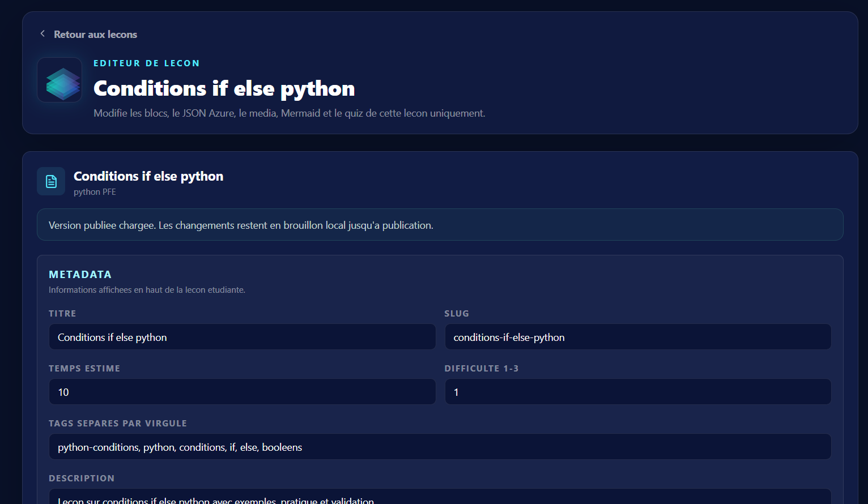Click the METADATA section heading

(80, 275)
